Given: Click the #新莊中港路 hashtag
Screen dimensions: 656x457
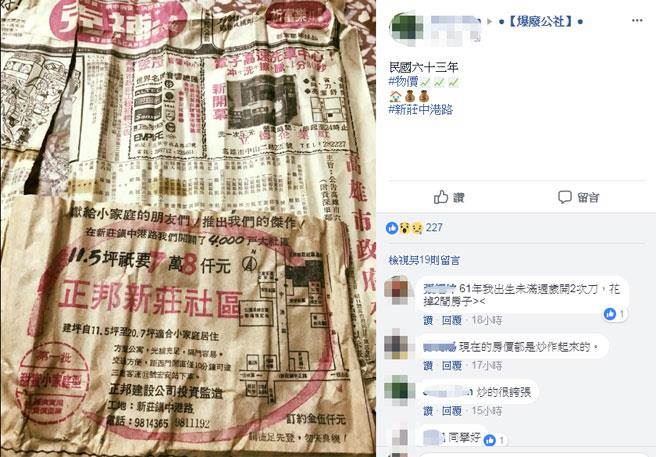Looking at the screenshot, I should click(421, 110).
